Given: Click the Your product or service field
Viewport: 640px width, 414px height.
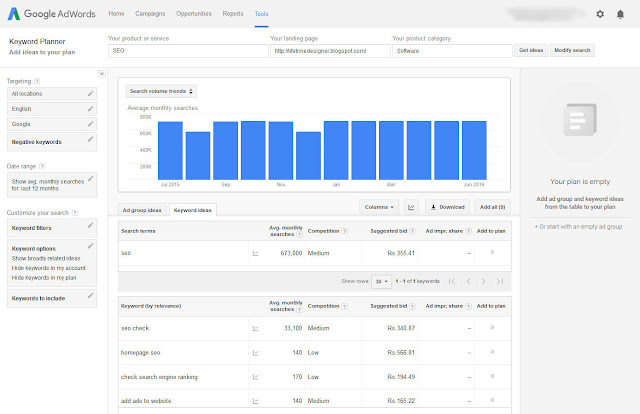Looking at the screenshot, I should 188,51.
